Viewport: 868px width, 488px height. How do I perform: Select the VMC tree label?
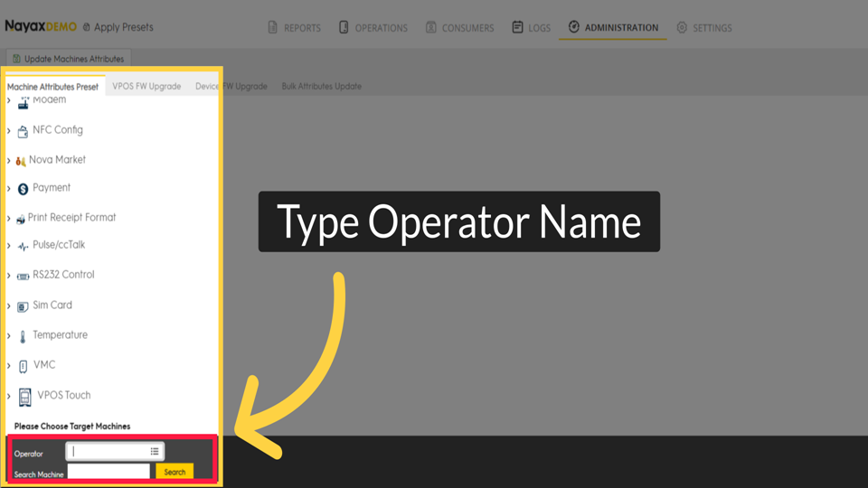44,364
